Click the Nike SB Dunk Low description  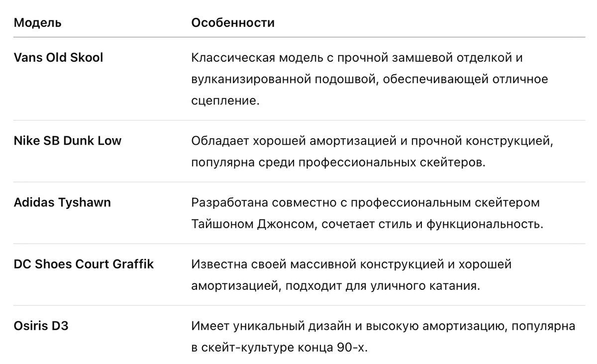(x=372, y=152)
